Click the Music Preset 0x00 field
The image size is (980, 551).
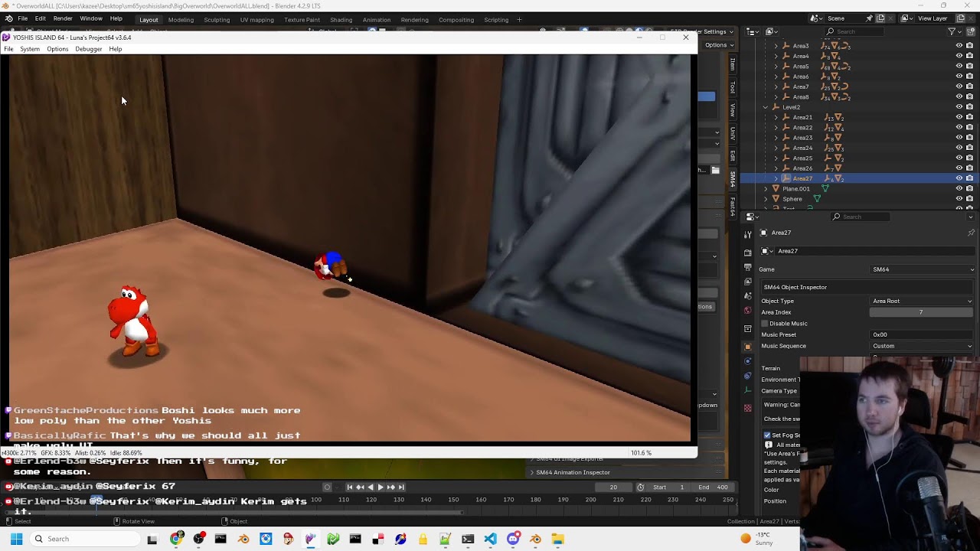click(921, 334)
